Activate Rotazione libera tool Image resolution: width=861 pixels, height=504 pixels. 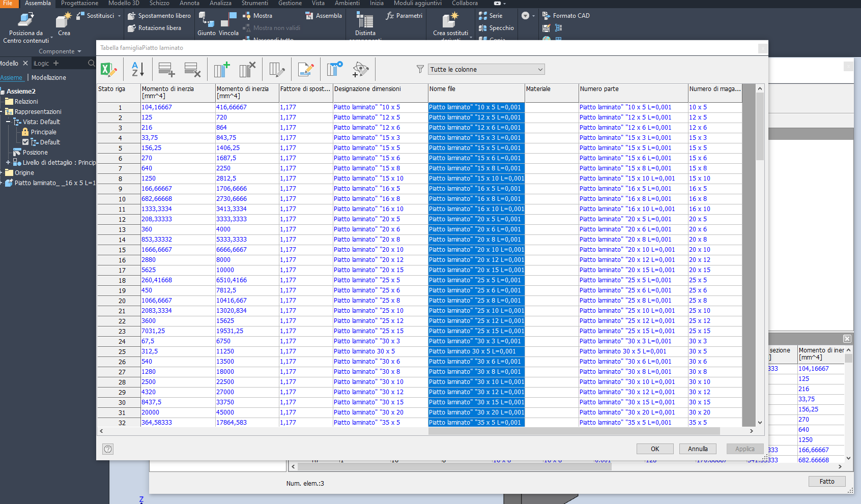(155, 28)
